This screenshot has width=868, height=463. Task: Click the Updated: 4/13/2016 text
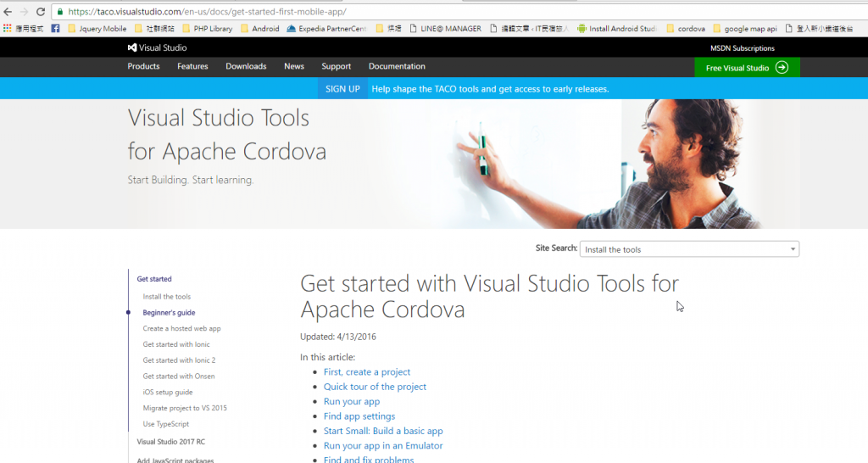337,337
